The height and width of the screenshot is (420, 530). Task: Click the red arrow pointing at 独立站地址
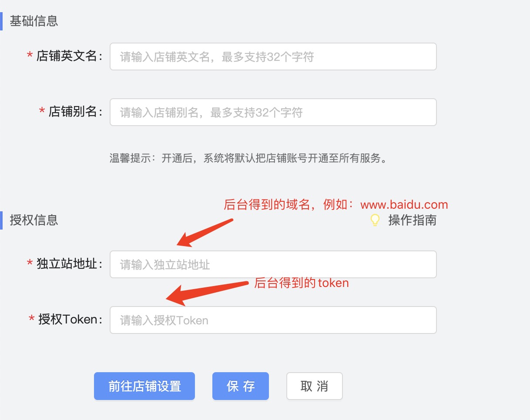pyautogui.click(x=205, y=233)
